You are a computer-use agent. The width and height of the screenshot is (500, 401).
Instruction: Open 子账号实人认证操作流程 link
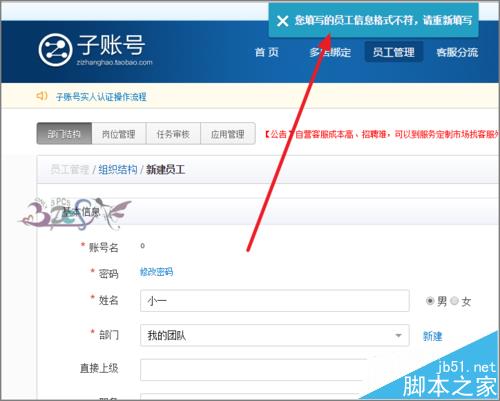click(x=101, y=97)
